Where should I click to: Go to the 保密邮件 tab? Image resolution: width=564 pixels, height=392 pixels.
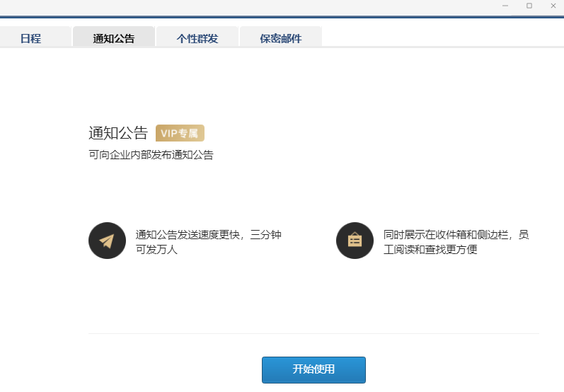click(280, 38)
